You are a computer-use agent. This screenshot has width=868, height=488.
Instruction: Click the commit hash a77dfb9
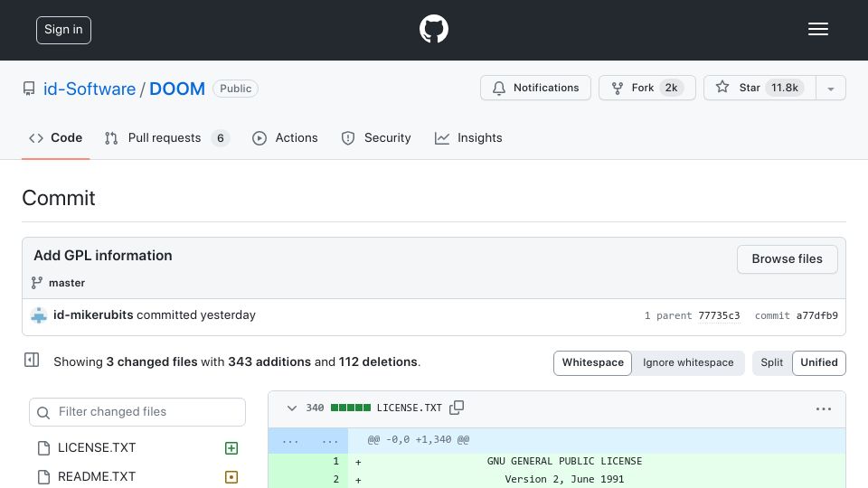[x=817, y=315]
